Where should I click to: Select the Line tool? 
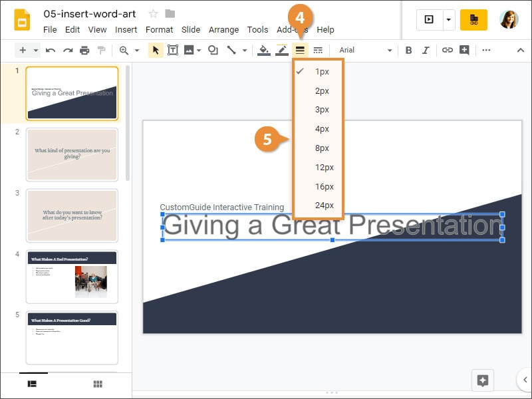tap(231, 51)
